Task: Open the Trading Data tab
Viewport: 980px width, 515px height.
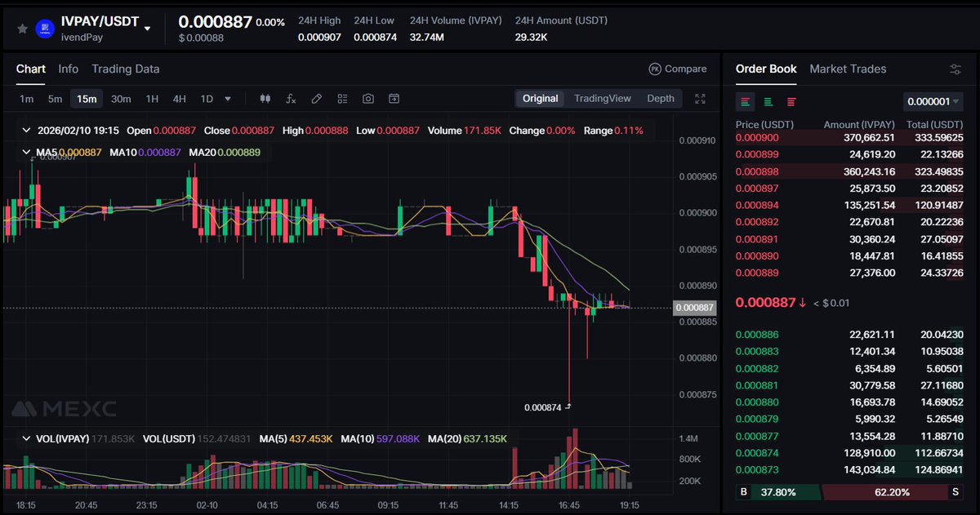Action: [x=126, y=69]
